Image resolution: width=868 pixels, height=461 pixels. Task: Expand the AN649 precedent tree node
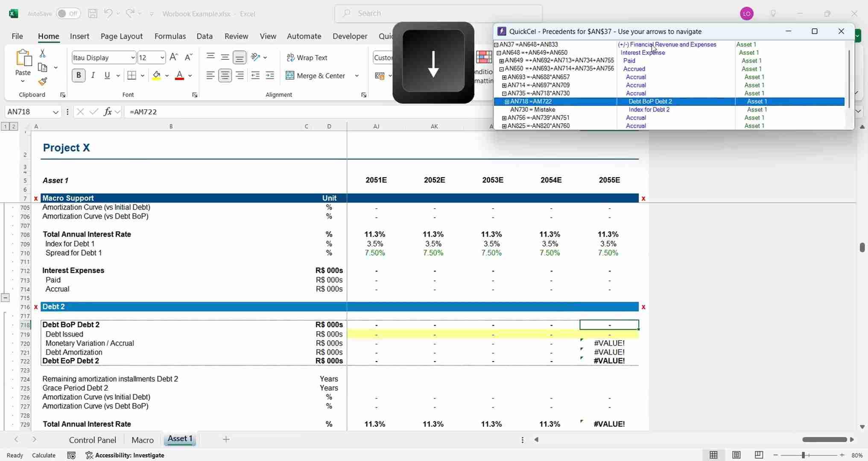pos(501,61)
